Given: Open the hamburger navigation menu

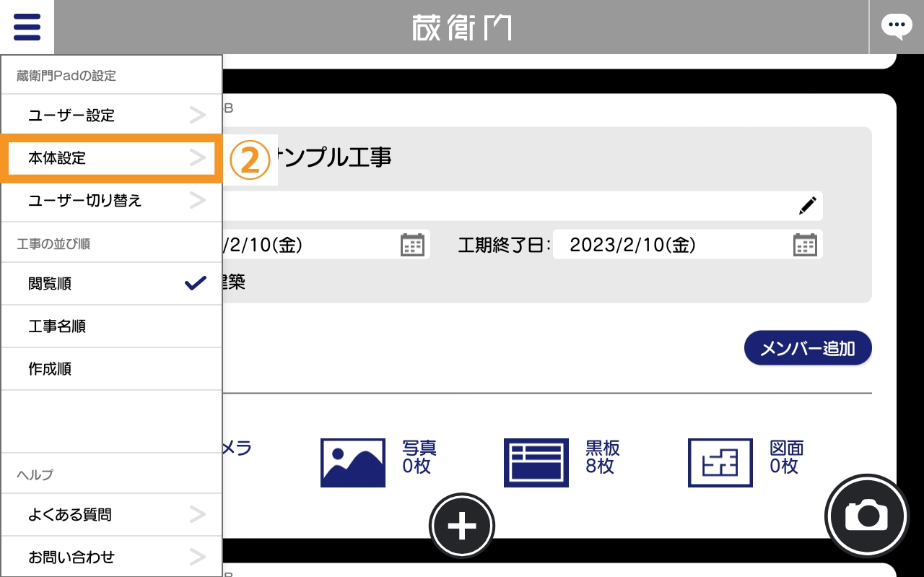Looking at the screenshot, I should point(27,27).
